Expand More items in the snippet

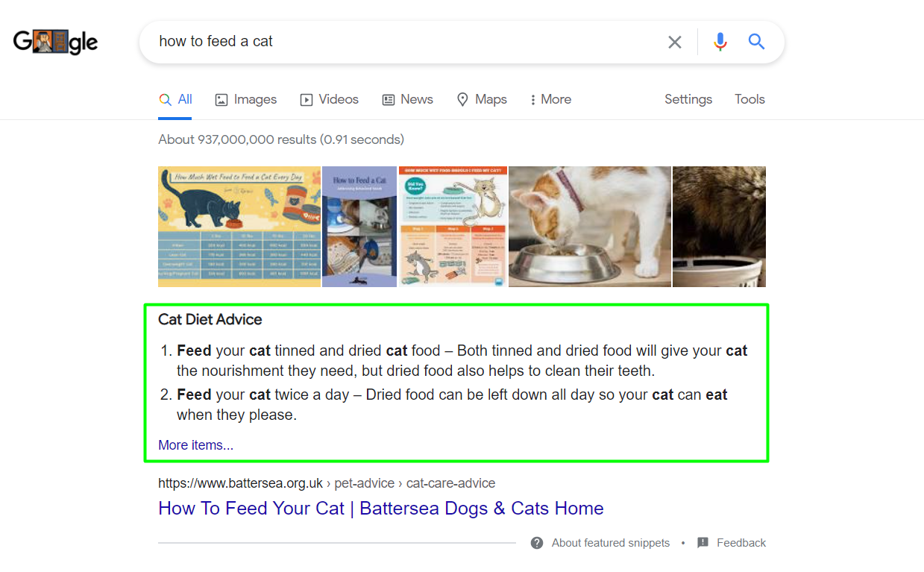195,445
